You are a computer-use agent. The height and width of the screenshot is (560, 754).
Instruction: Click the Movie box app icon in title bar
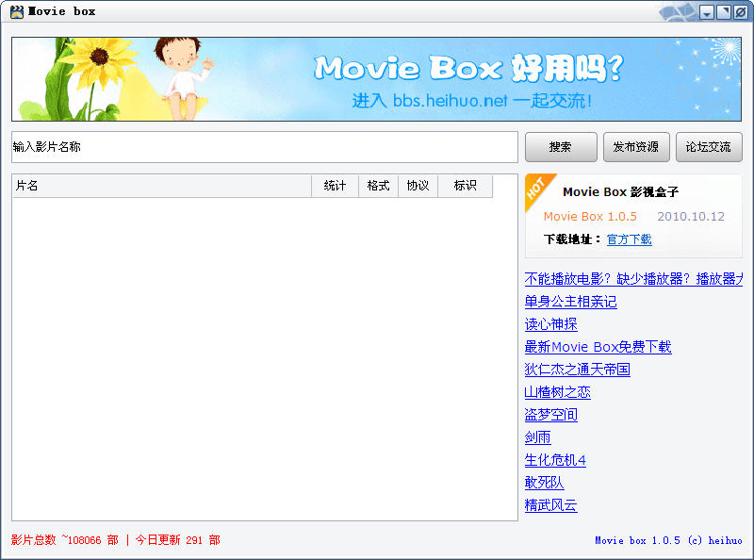(x=17, y=11)
